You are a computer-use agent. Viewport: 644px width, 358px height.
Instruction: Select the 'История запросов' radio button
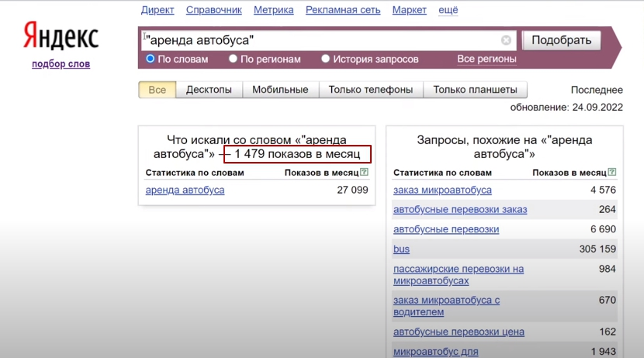click(x=325, y=59)
